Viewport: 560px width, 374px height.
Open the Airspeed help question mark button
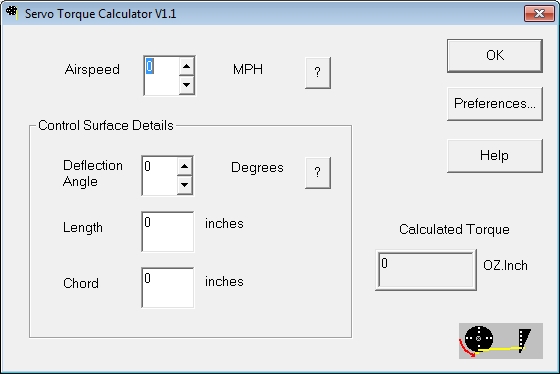click(318, 73)
